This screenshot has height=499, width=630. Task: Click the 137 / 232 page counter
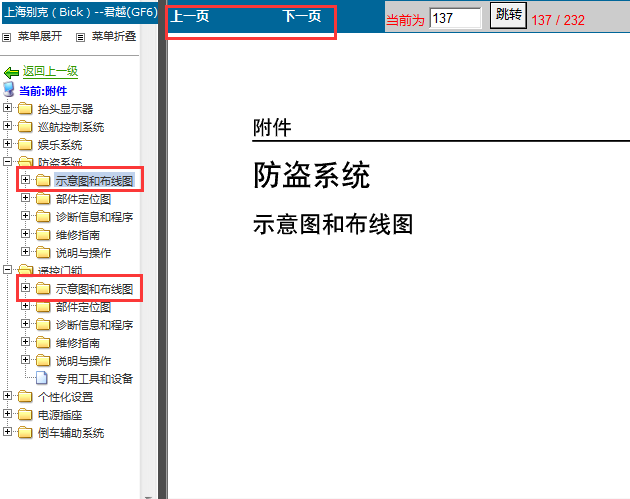558,20
